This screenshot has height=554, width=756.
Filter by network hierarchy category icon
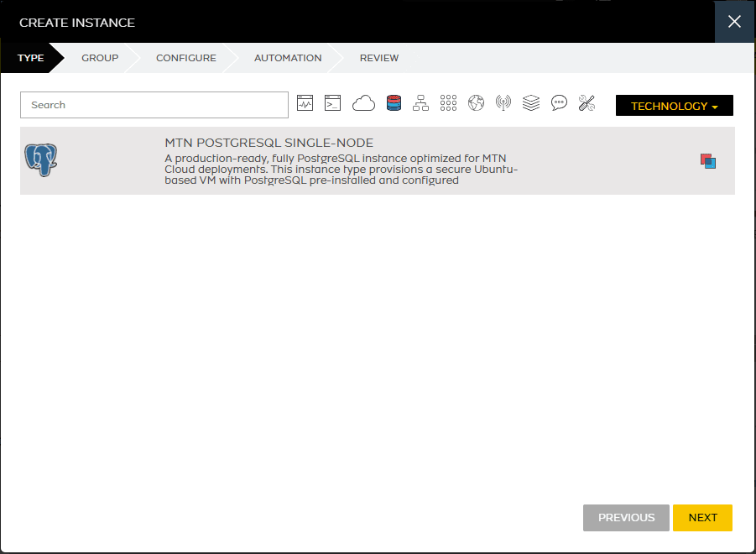[420, 103]
